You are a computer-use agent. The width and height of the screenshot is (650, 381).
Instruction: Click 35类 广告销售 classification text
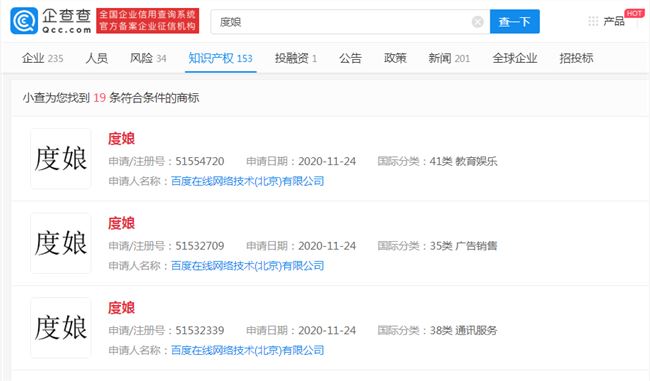(x=463, y=246)
